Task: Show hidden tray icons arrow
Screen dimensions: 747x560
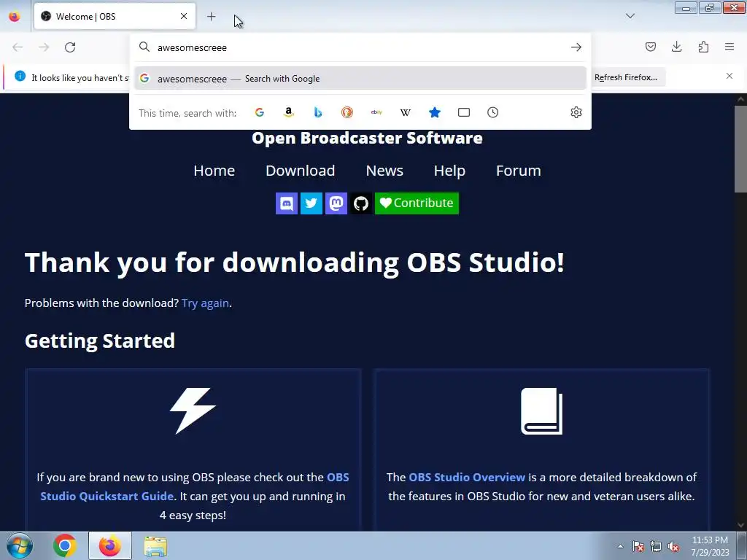Action: 620,546
